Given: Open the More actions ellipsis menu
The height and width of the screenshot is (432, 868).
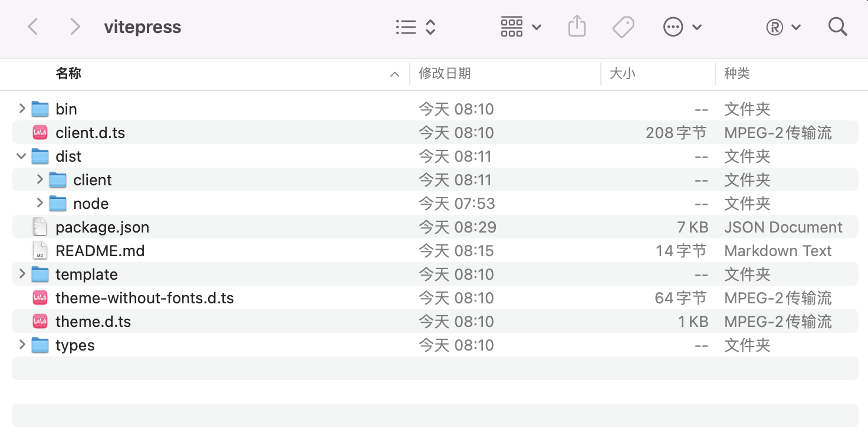Looking at the screenshot, I should pos(682,27).
